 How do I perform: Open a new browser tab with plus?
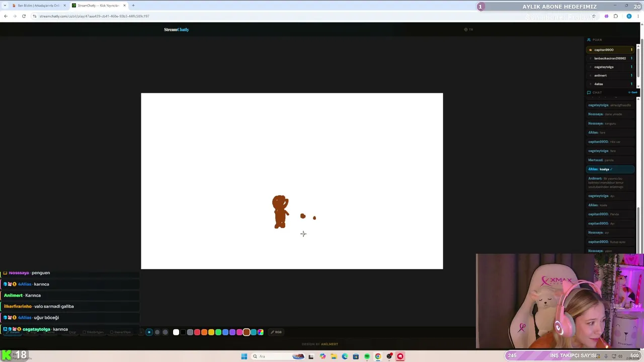[x=133, y=6]
